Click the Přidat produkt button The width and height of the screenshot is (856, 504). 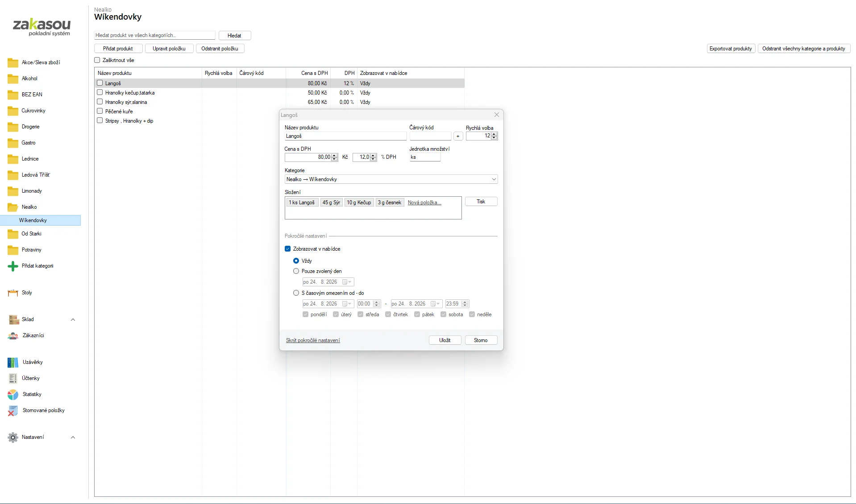click(118, 49)
